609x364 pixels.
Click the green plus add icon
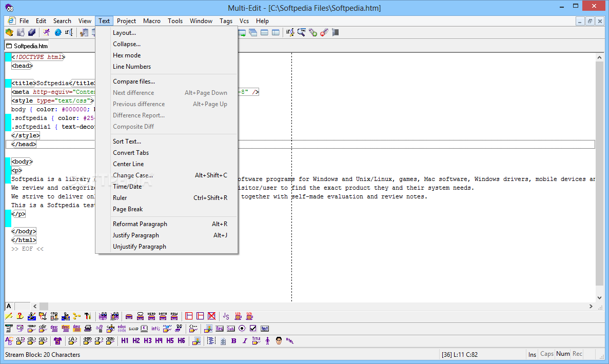tap(313, 33)
